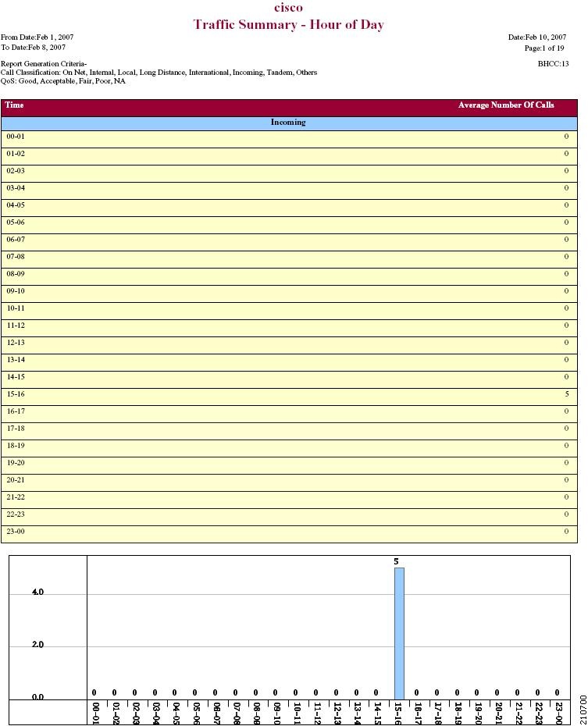
Task: Select the 06-07 time row
Action: point(289,242)
